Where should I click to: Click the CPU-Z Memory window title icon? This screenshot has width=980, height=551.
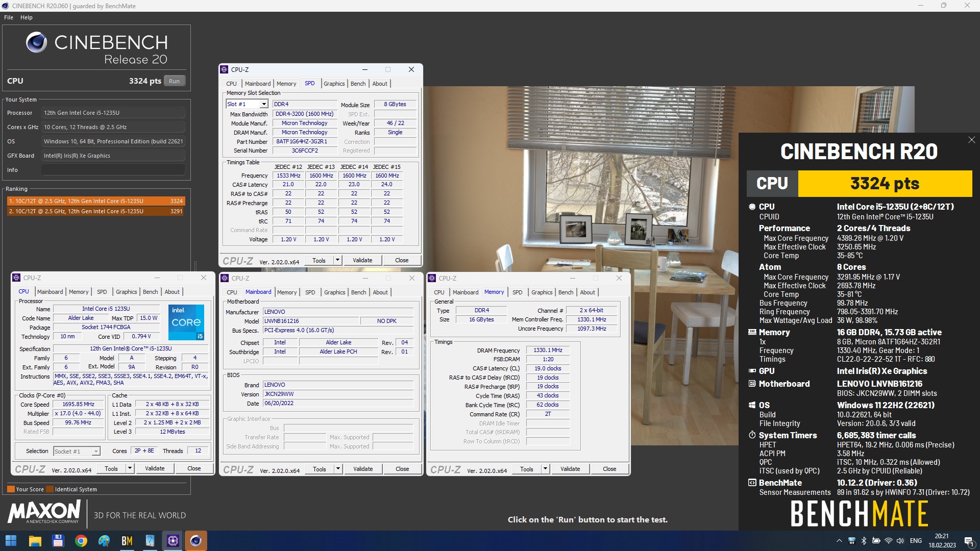(x=432, y=278)
